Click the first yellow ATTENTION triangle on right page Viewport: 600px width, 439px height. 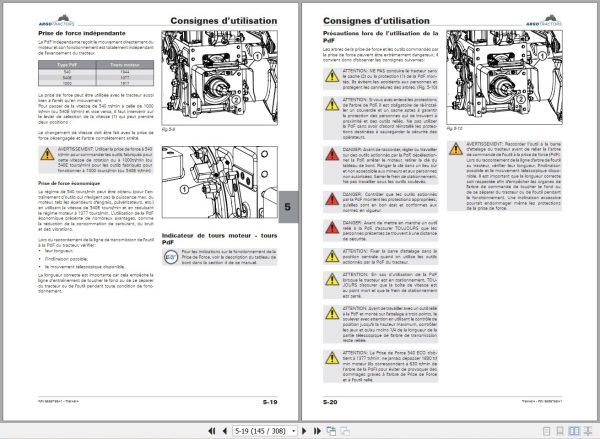pyautogui.click(x=332, y=76)
